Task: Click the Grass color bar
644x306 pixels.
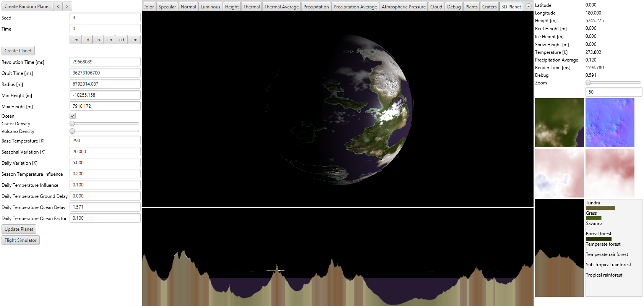Action: coord(594,218)
